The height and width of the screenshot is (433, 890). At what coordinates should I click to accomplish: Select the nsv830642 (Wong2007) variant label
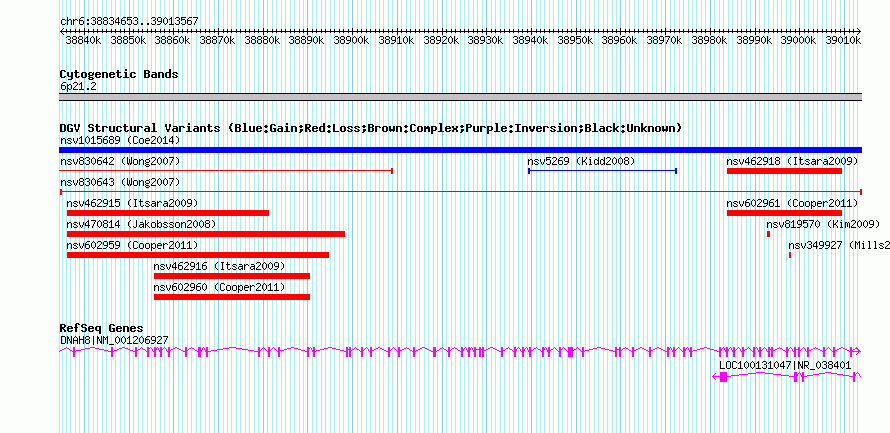pos(120,162)
